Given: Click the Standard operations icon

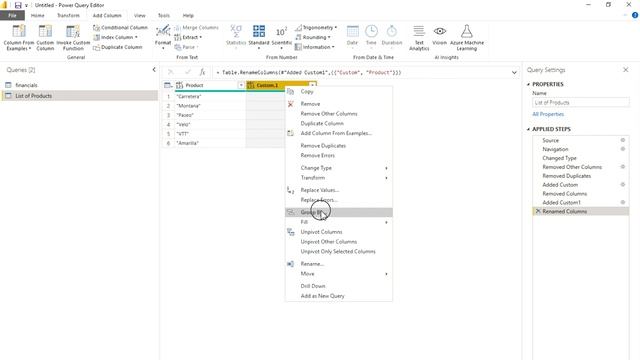Looking at the screenshot, I should pyautogui.click(x=259, y=31).
